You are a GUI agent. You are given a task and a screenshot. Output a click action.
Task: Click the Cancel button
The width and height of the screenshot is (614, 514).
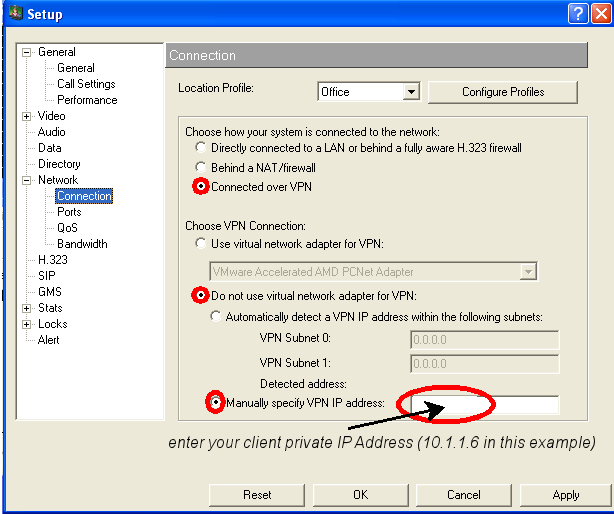click(464, 495)
